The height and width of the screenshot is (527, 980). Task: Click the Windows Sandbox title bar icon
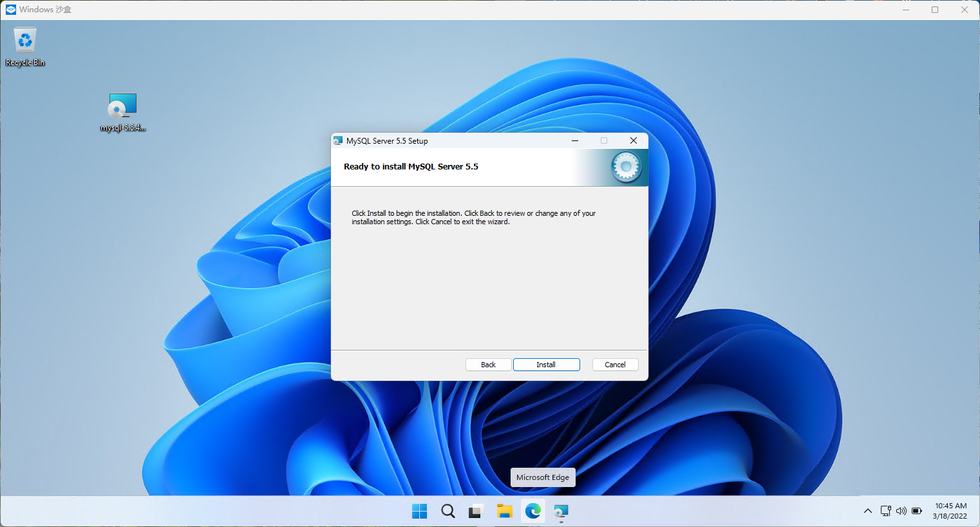pyautogui.click(x=11, y=10)
